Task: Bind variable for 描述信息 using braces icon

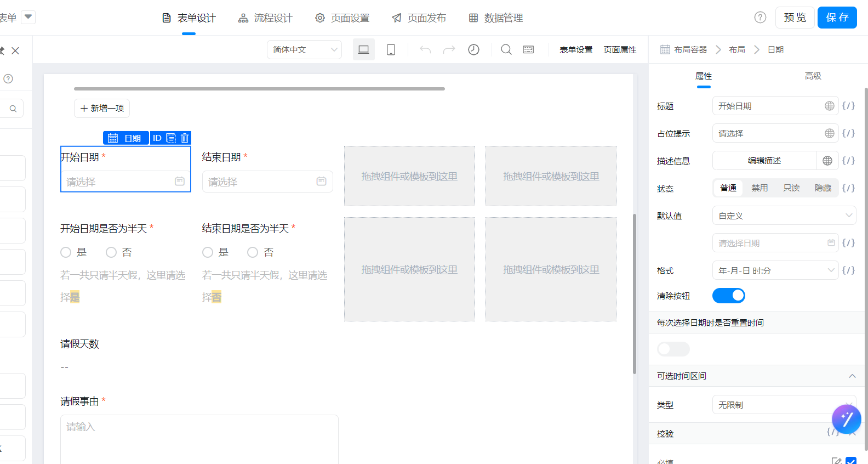Action: point(848,161)
